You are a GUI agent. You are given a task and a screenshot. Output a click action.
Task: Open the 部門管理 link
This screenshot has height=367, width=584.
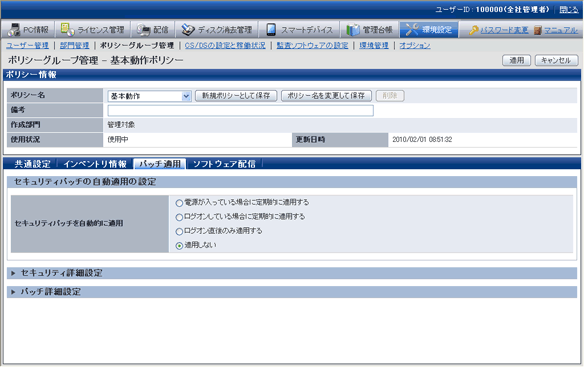[74, 45]
